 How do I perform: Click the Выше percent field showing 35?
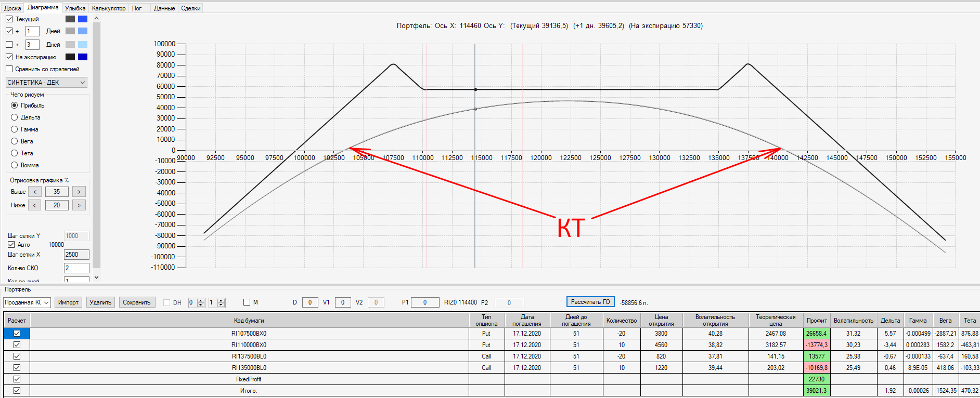point(57,192)
